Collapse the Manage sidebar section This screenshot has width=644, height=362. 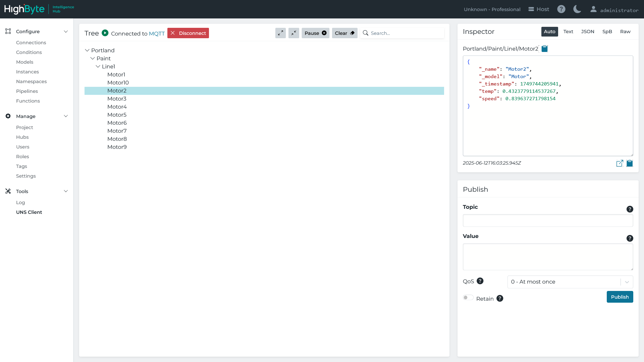coord(66,116)
